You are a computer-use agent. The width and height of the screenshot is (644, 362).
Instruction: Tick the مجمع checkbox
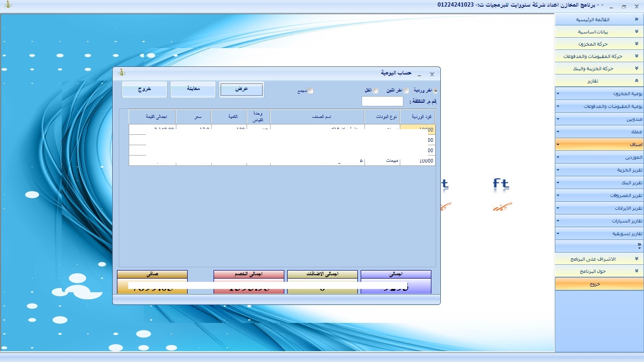(310, 91)
